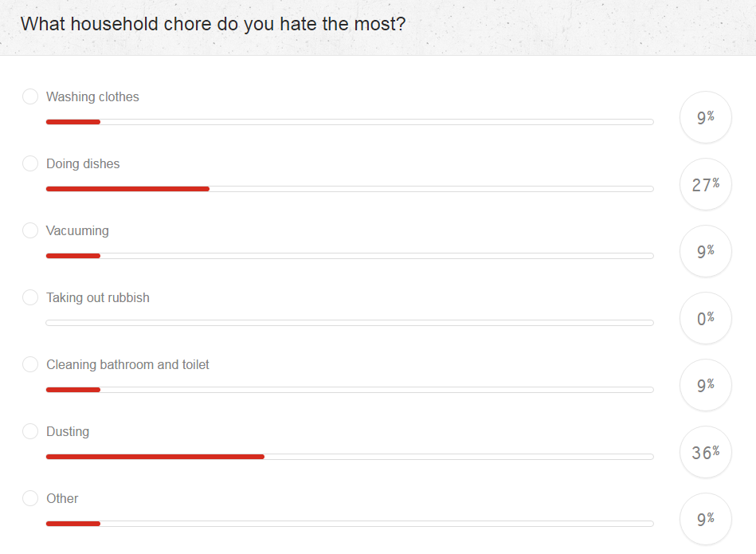This screenshot has width=756, height=554.
Task: Select the Cleaning bathroom and toilet option
Action: tap(30, 363)
